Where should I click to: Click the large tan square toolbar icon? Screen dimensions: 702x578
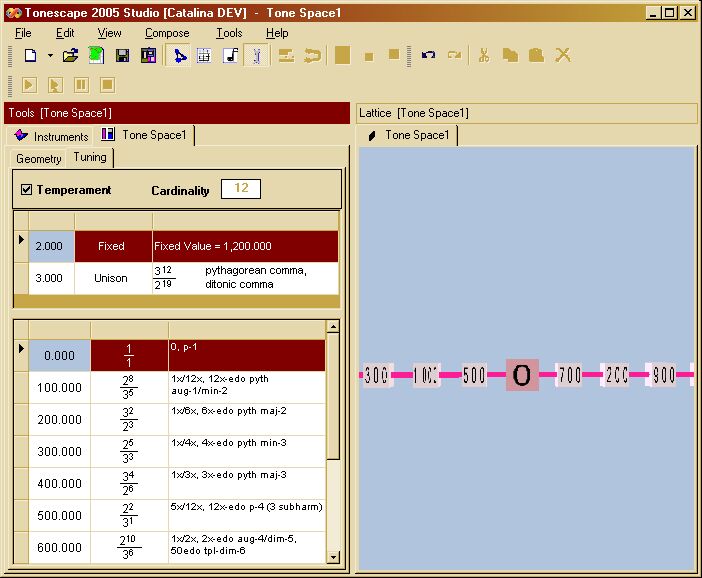(342, 56)
